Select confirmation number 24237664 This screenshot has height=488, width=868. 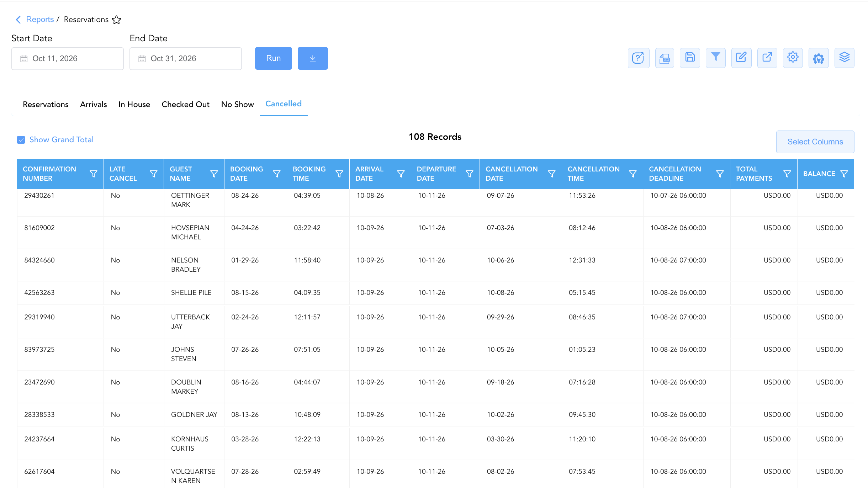pyautogui.click(x=39, y=439)
